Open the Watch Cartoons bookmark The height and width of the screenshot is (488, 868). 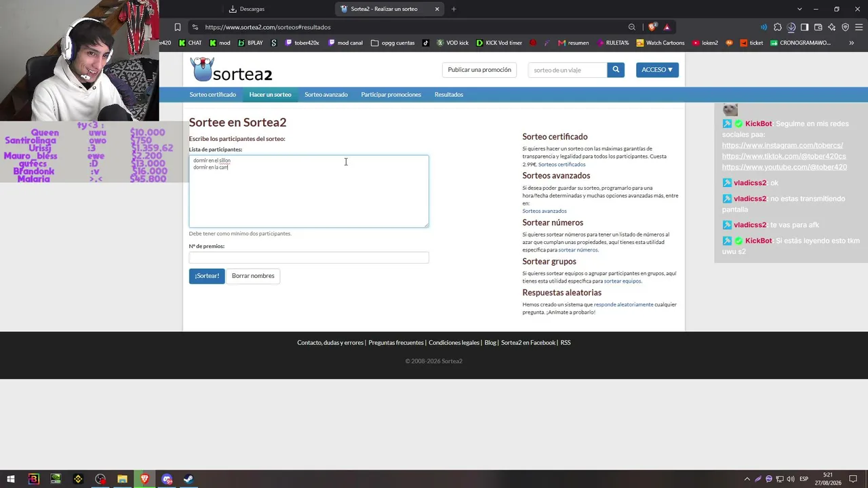click(x=660, y=43)
